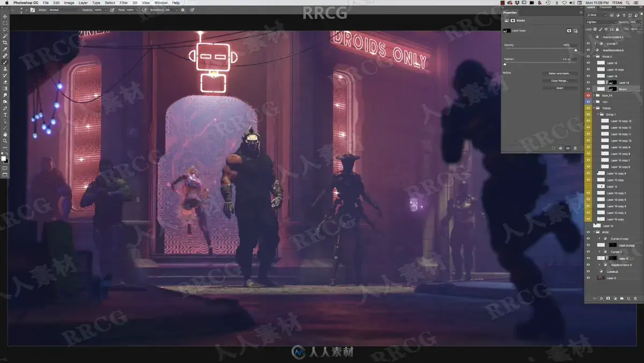Open brush Mode Normal dropdown
Screen dimensions: 644x363
click(63, 10)
